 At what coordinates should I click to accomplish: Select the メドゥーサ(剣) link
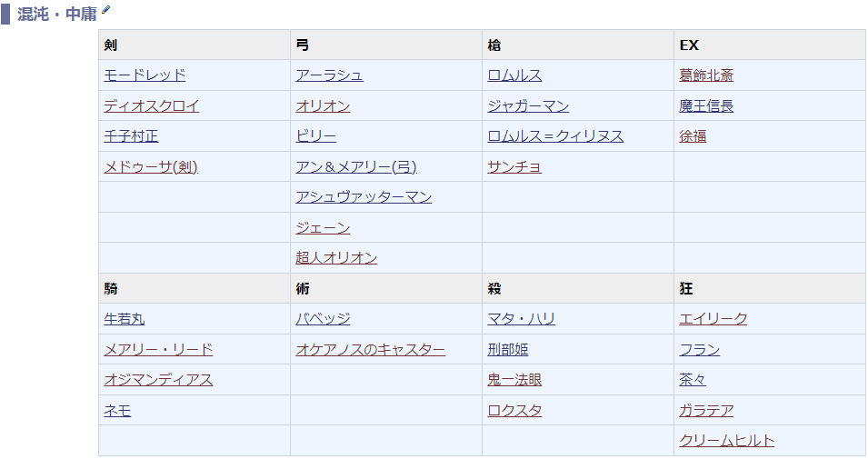(x=151, y=167)
